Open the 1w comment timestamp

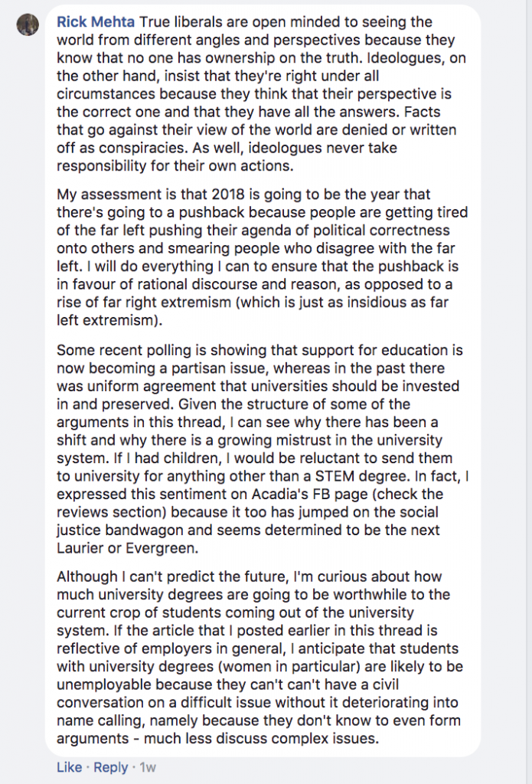tap(148, 767)
